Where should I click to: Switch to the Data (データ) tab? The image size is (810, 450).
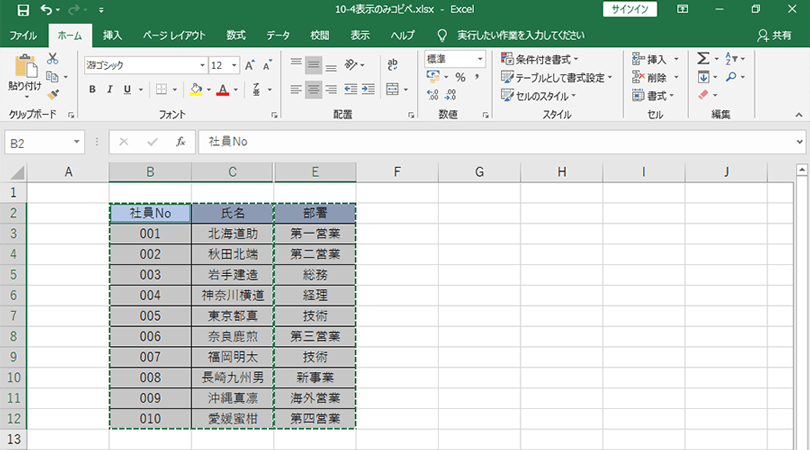(x=278, y=36)
